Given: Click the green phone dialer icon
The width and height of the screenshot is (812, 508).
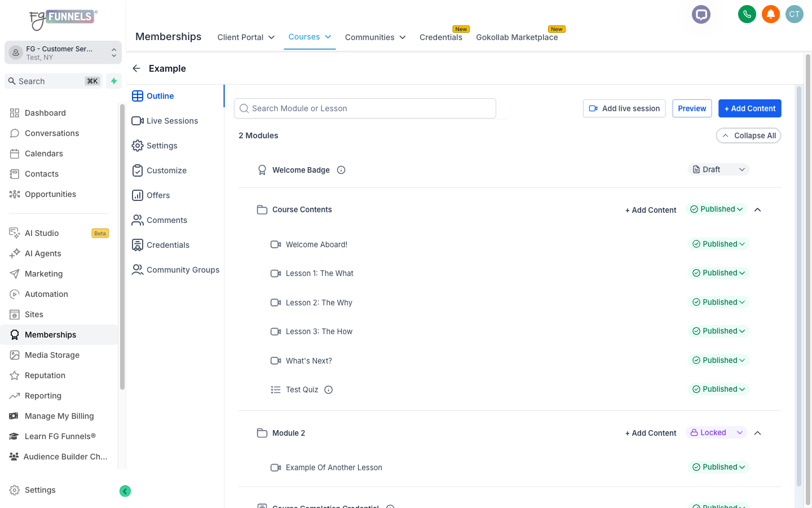Looking at the screenshot, I should (x=747, y=14).
